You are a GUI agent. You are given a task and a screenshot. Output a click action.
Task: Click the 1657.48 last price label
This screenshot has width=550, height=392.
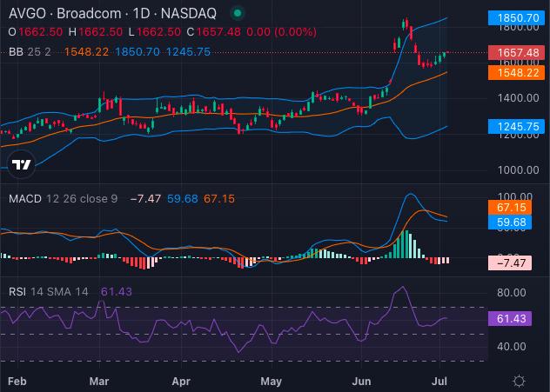pyautogui.click(x=516, y=52)
